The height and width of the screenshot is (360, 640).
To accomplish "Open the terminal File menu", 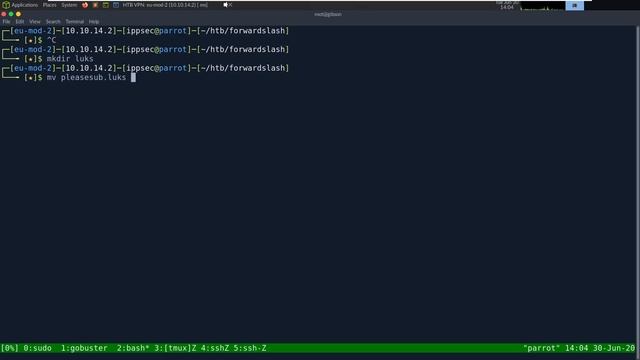I will click(x=7, y=22).
